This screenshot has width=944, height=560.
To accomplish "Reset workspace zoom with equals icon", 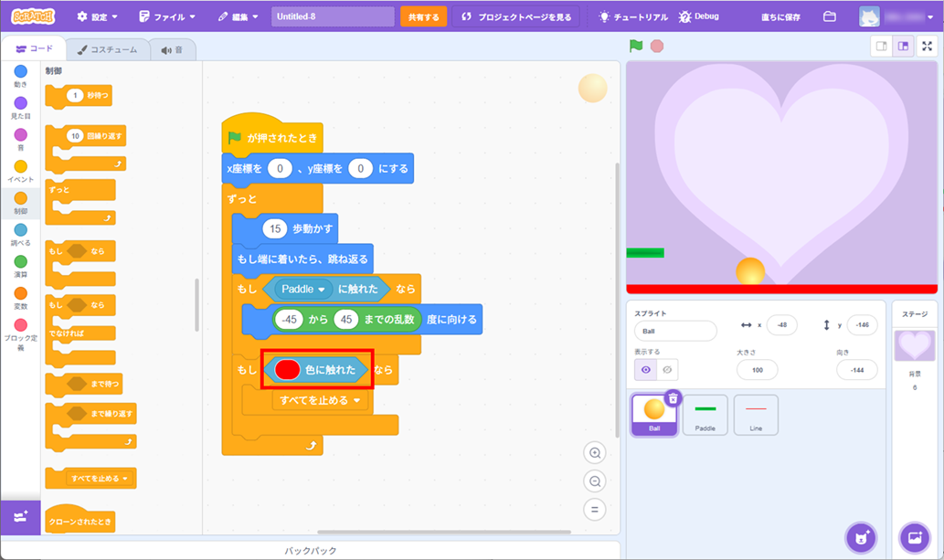I will point(596,510).
